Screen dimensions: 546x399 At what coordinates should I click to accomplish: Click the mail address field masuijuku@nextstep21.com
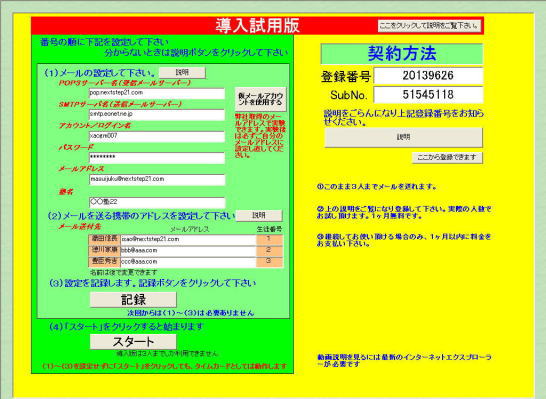click(157, 180)
